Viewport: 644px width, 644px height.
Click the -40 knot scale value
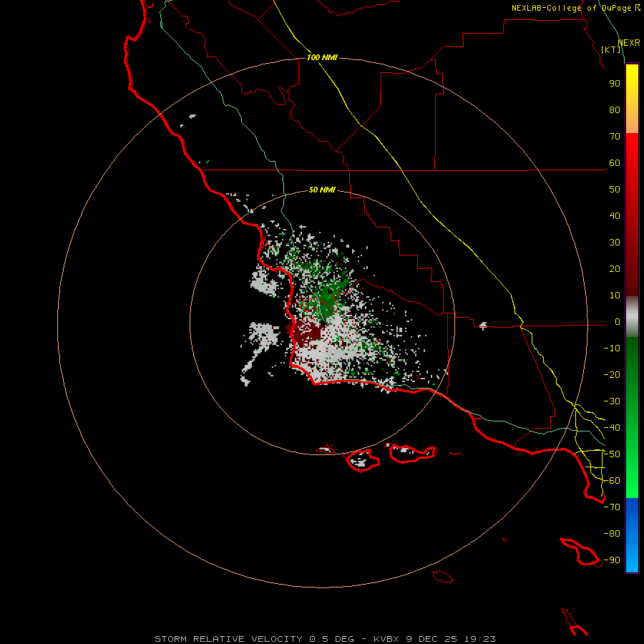tap(612, 428)
